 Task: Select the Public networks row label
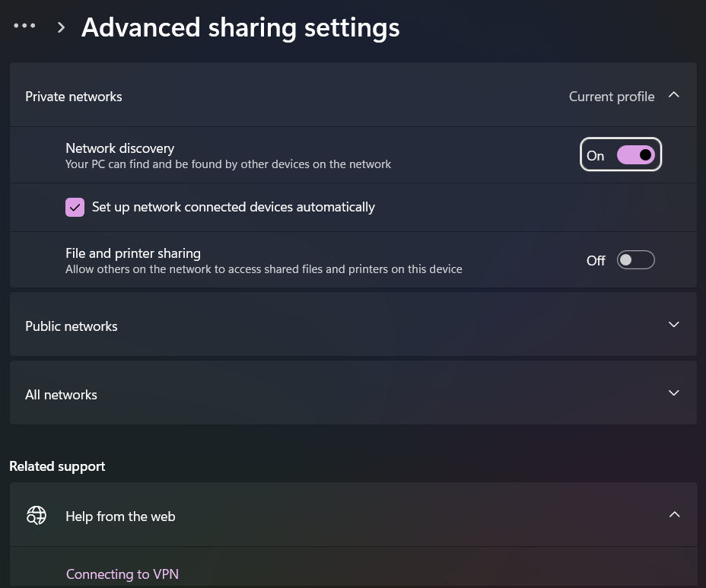coord(72,326)
